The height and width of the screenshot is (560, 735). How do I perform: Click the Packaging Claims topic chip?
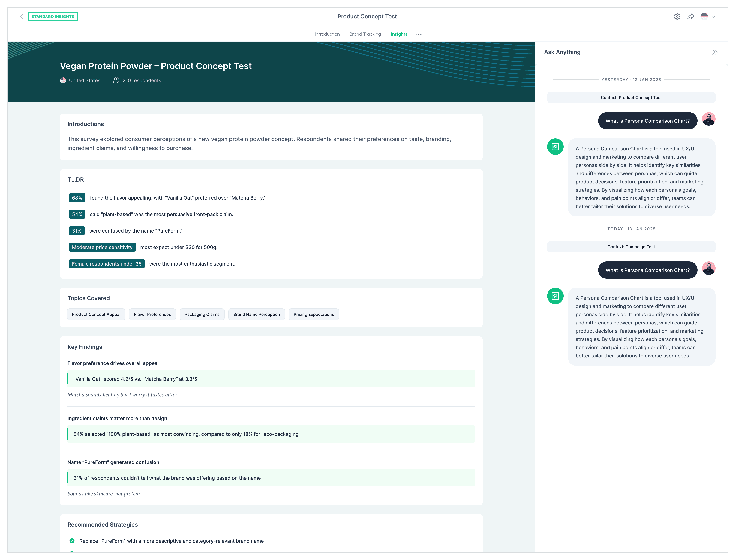coord(202,314)
